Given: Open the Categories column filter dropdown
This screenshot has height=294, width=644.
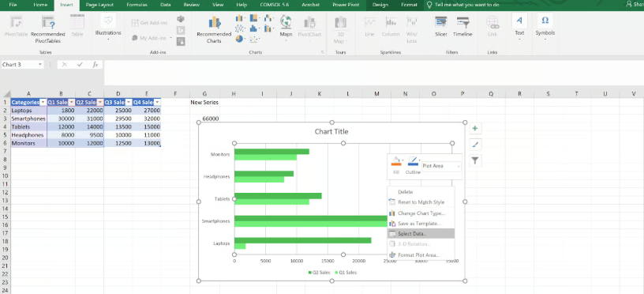Looking at the screenshot, I should tap(43, 103).
